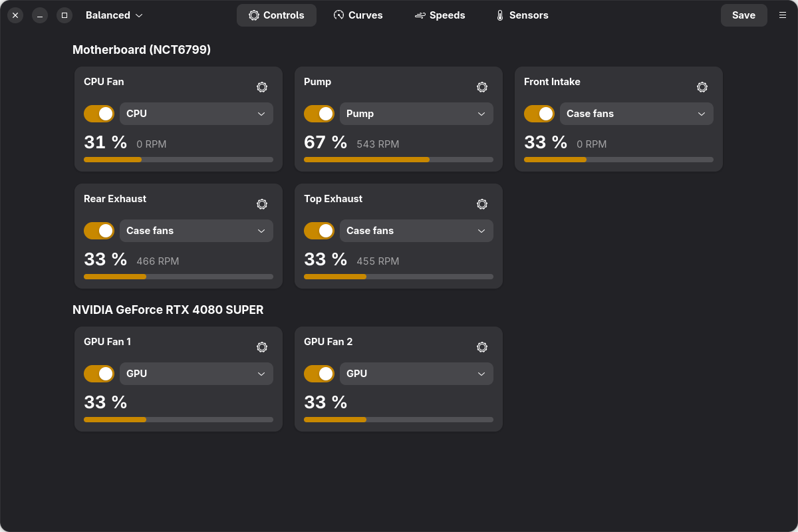Screen dimensions: 798x532
Task: Toggle the GPU Fan 1 switch
Action: point(99,374)
